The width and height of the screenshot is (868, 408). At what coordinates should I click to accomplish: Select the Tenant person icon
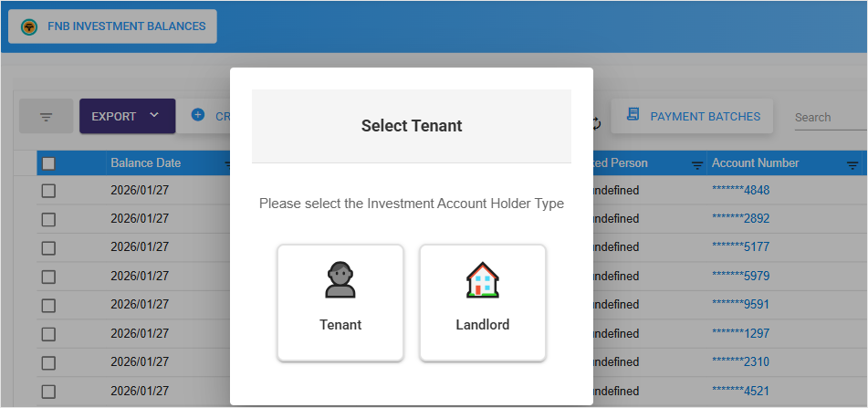click(340, 279)
